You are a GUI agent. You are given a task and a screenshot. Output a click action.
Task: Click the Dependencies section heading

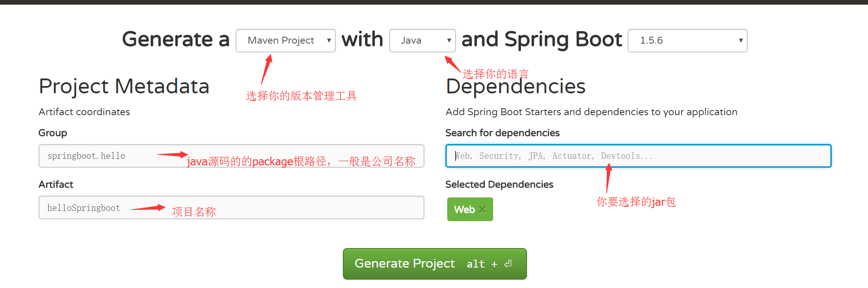[x=515, y=87]
